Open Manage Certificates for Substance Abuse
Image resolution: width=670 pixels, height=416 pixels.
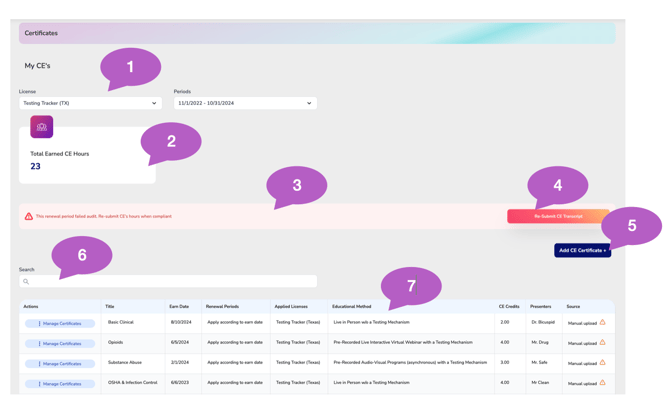60,364
